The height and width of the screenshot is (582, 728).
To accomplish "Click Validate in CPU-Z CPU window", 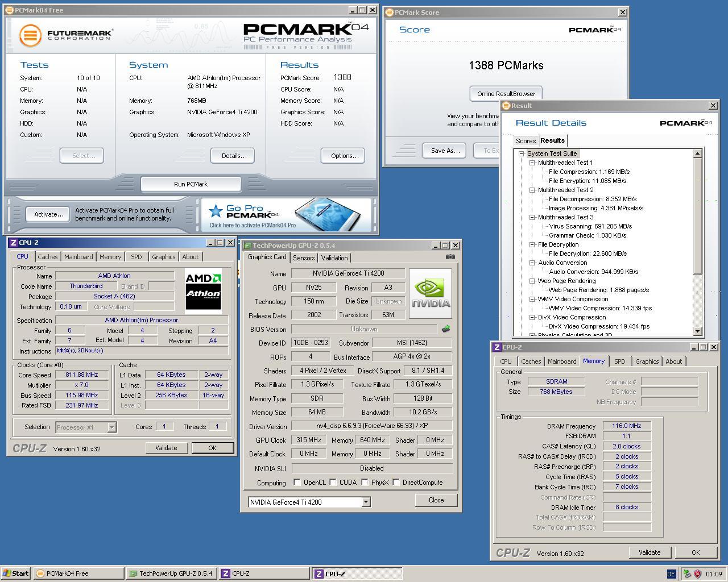I will 166,448.
